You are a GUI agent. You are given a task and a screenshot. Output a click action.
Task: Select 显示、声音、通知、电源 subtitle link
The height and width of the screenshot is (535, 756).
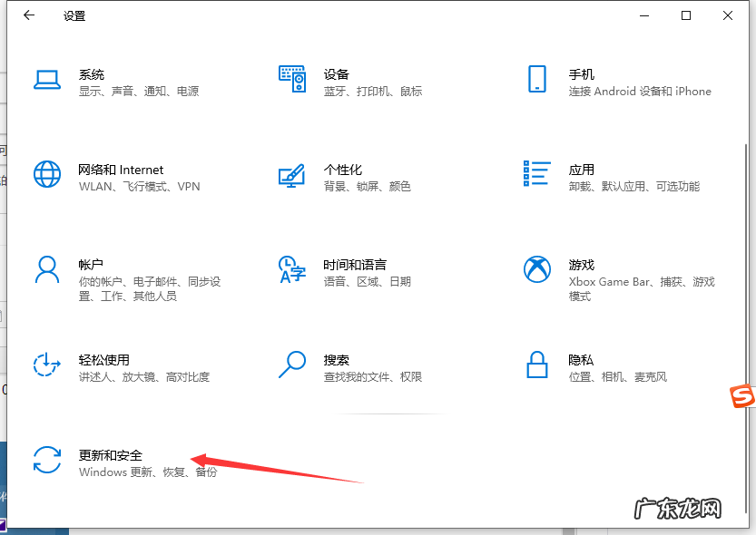coord(140,91)
